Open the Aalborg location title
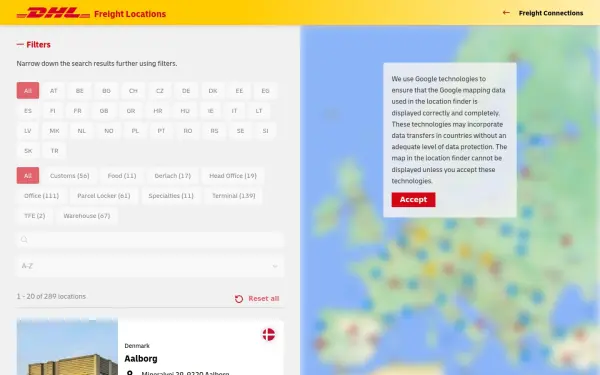The image size is (600, 375). point(141,359)
